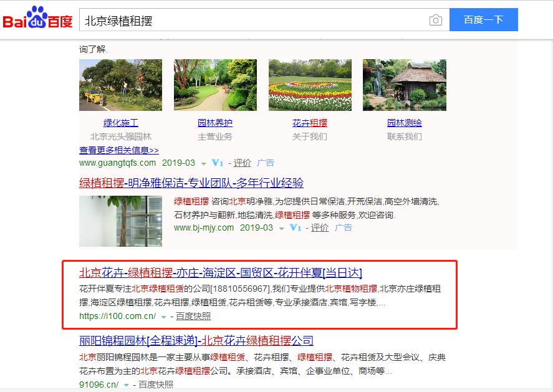Open 北京花卉-绿植租摆 花开伴夏 result title
553x392 pixels.
pos(220,273)
